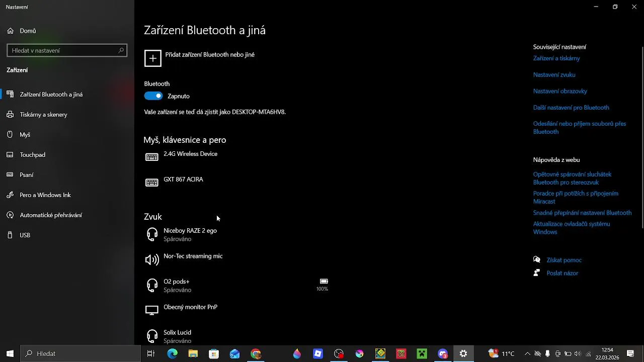Screen dimensions: 644x362
Task: Open Poradce při potížích s připojením Miracast
Action: (576, 198)
